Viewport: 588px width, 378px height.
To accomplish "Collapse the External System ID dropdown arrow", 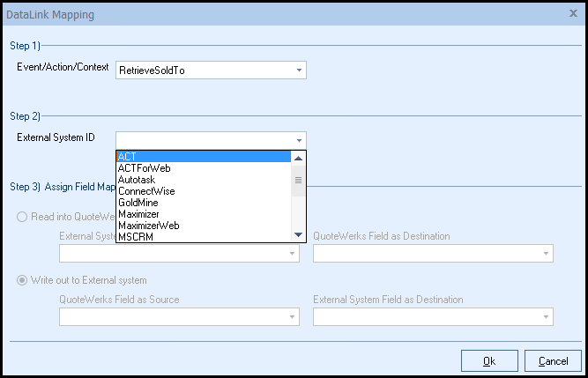I will [x=299, y=139].
